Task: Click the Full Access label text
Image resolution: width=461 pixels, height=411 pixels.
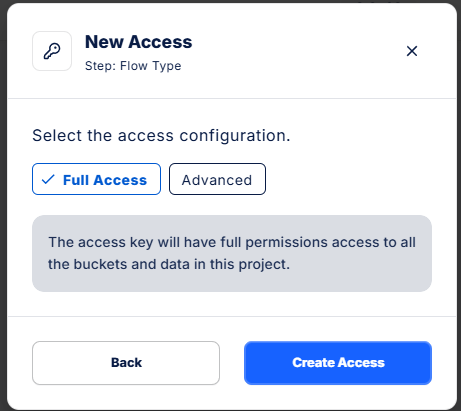Action: click(105, 180)
